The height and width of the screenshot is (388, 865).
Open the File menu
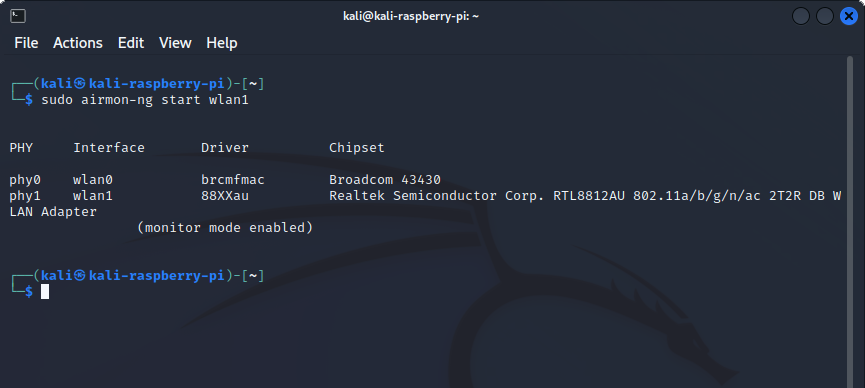pos(26,43)
